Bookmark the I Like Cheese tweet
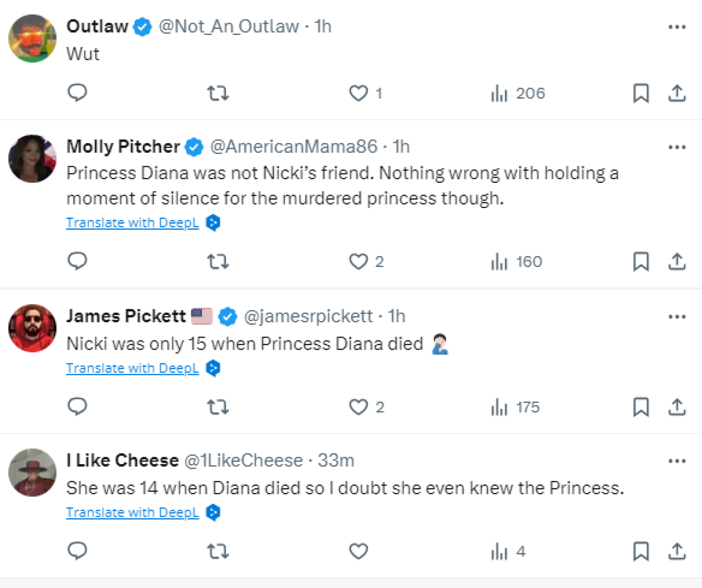The height and width of the screenshot is (588, 702). click(x=641, y=551)
